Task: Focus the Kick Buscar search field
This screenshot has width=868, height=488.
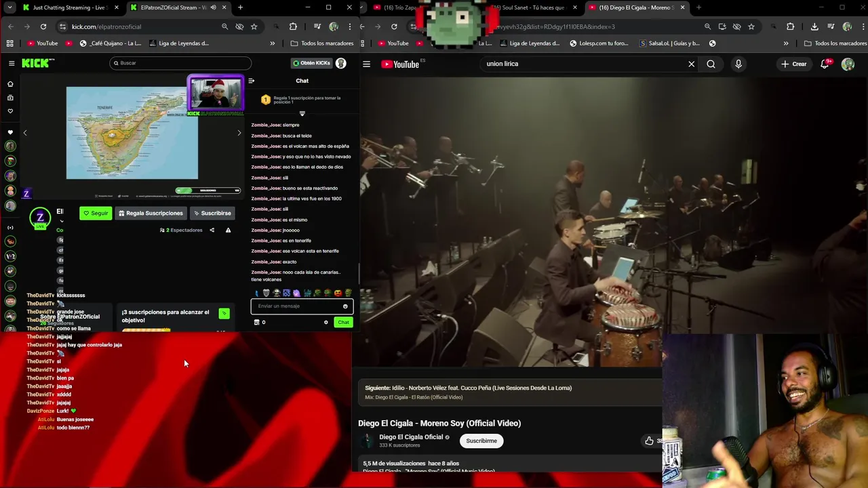Action: pos(180,63)
